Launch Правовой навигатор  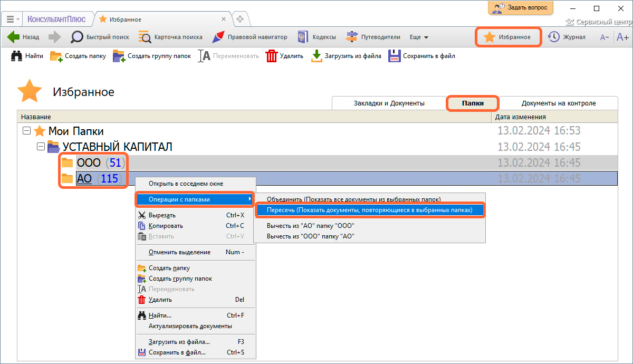pos(250,37)
